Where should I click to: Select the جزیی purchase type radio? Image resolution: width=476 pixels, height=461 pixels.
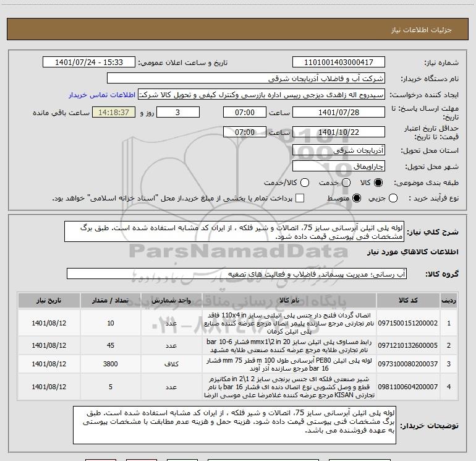(x=393, y=198)
